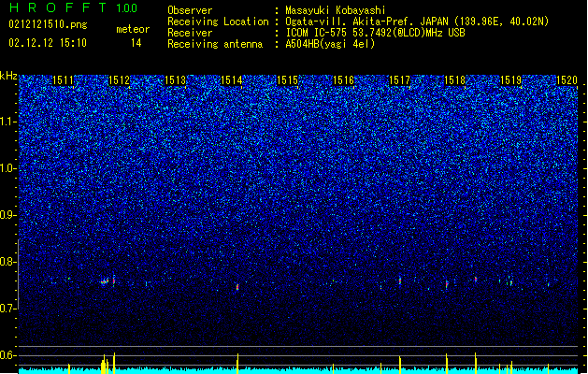Click the 1.0 frequency axis label
Screen dimensions: 588x374
pyautogui.click(x=8, y=168)
